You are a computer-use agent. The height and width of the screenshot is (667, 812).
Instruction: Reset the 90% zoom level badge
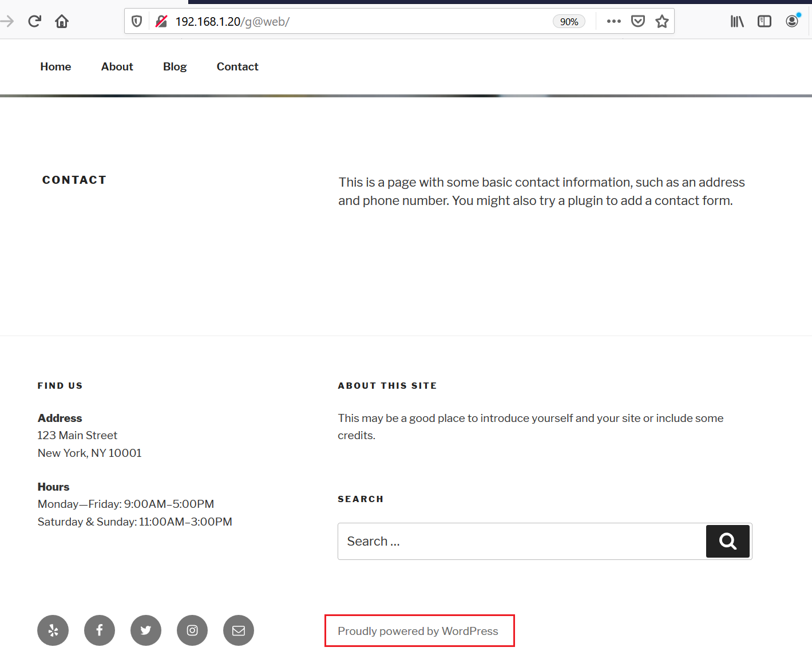click(569, 22)
